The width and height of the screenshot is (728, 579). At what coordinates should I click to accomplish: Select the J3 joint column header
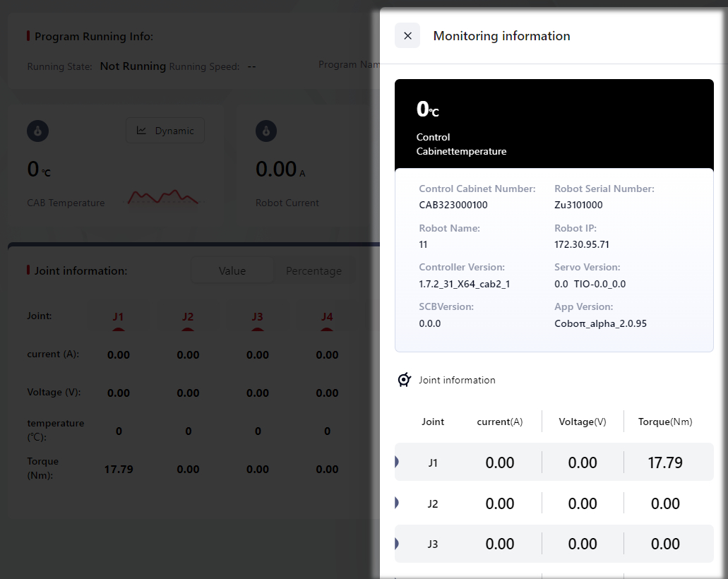coord(258,317)
